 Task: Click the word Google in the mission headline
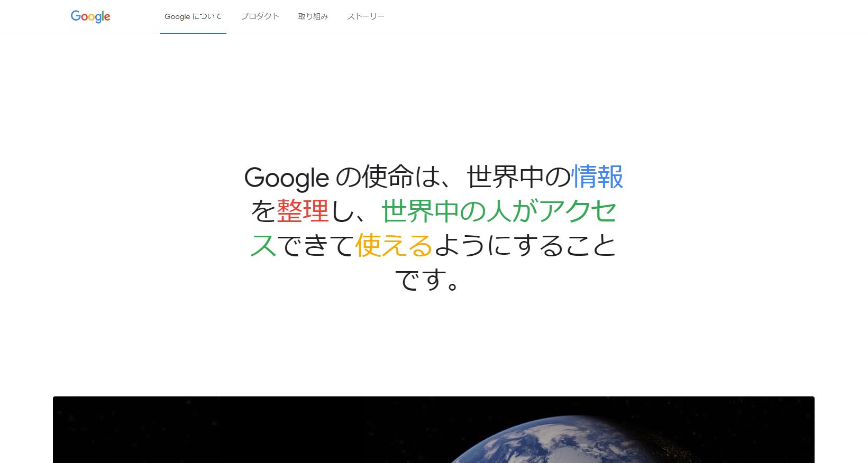pos(287,178)
